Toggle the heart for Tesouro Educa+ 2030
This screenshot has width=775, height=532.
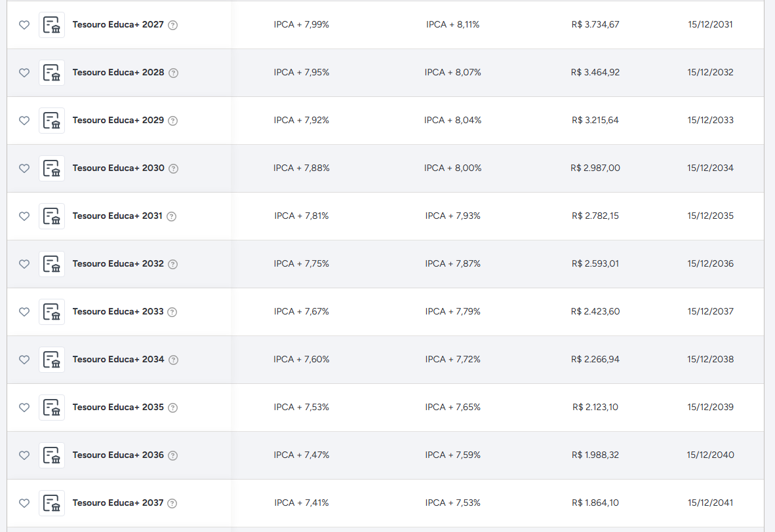[x=24, y=168]
